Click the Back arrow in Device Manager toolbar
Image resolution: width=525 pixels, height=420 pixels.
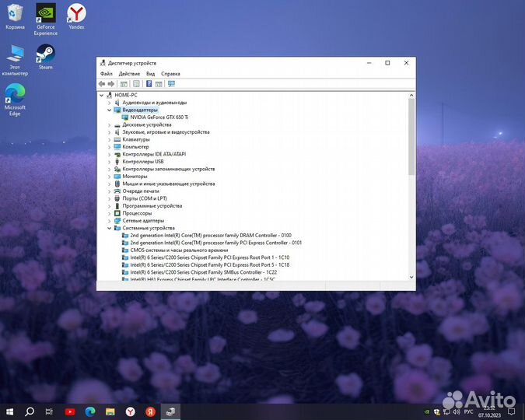102,84
